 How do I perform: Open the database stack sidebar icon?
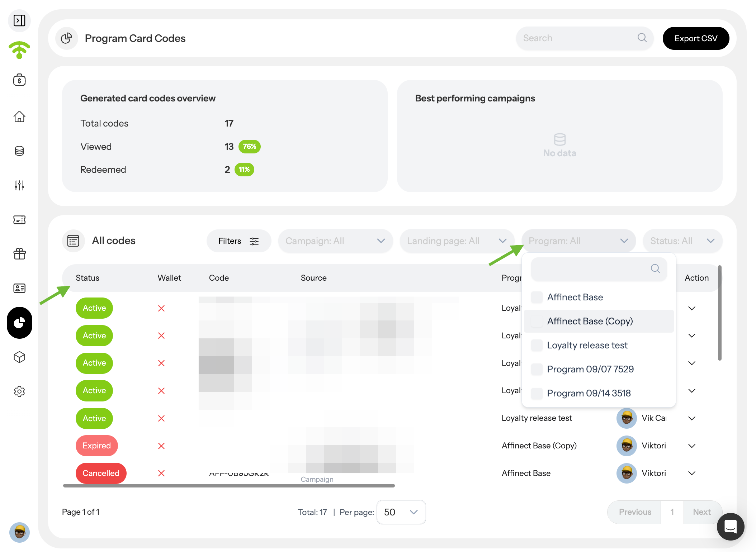point(19,151)
